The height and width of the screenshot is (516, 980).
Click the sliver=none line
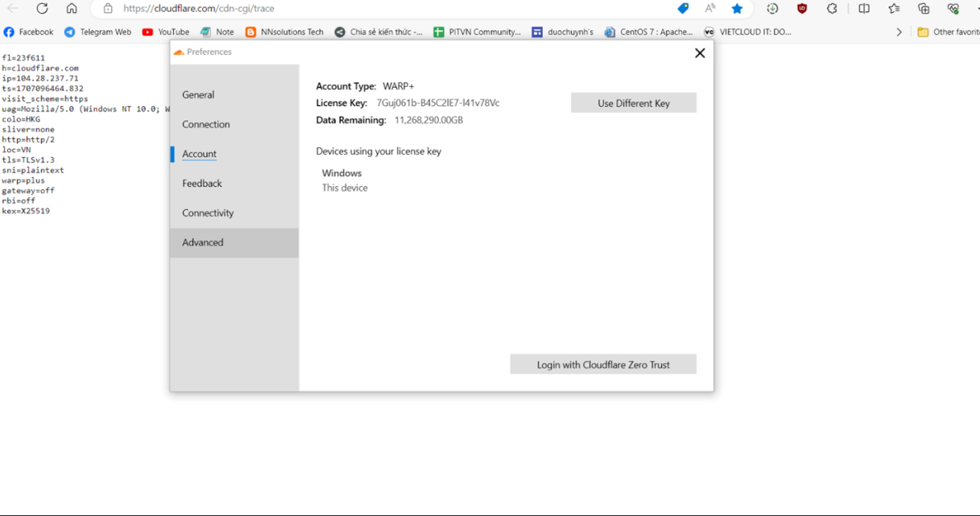28,130
